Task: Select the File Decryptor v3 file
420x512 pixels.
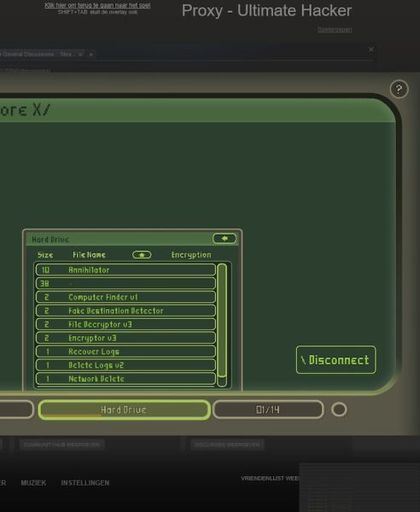Action: tap(125, 324)
